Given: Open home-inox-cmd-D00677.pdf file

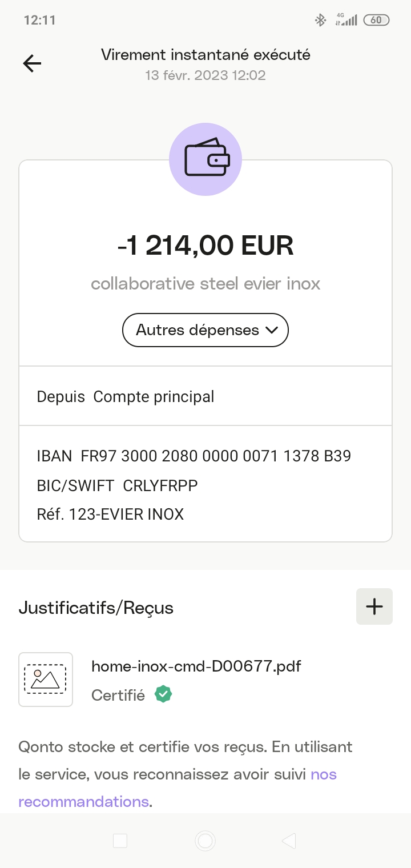Looking at the screenshot, I should pyautogui.click(x=196, y=666).
